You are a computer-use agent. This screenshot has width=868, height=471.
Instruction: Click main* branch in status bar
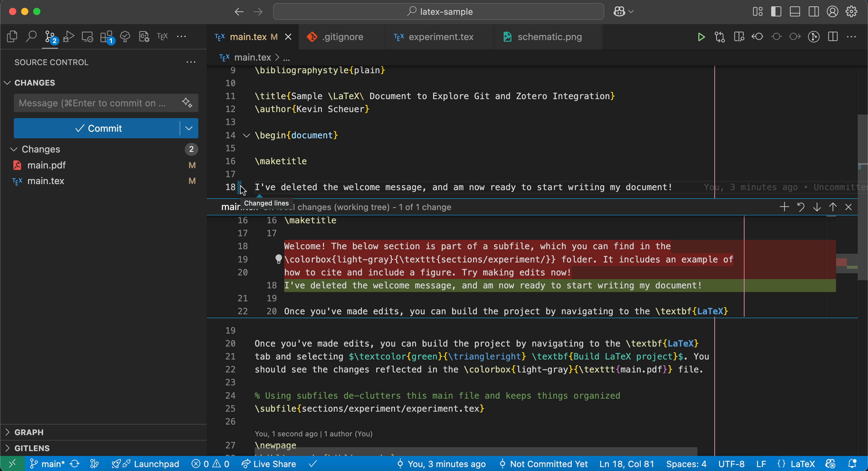(x=47, y=463)
